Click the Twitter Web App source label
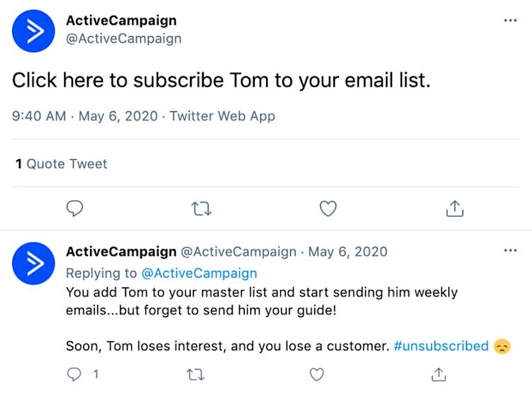The width and height of the screenshot is (532, 393). tap(222, 116)
